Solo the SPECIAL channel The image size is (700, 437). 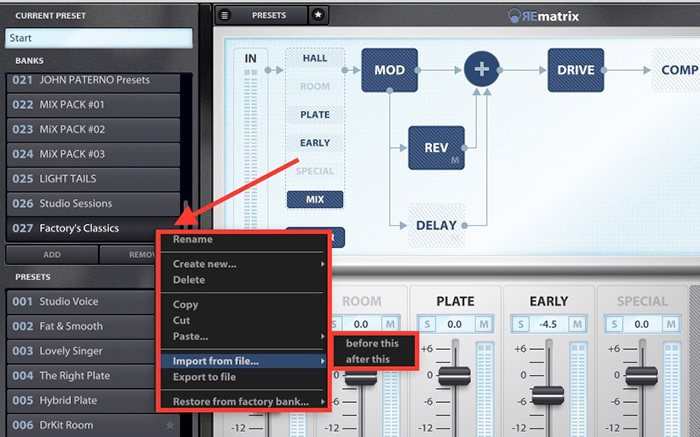click(614, 324)
